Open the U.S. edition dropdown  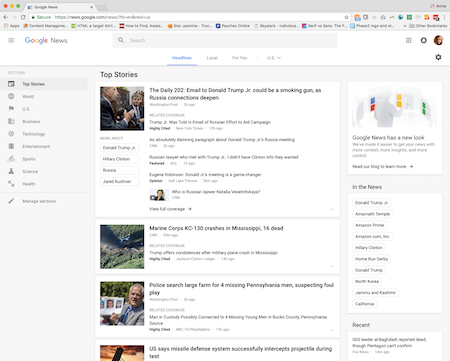coord(274,58)
